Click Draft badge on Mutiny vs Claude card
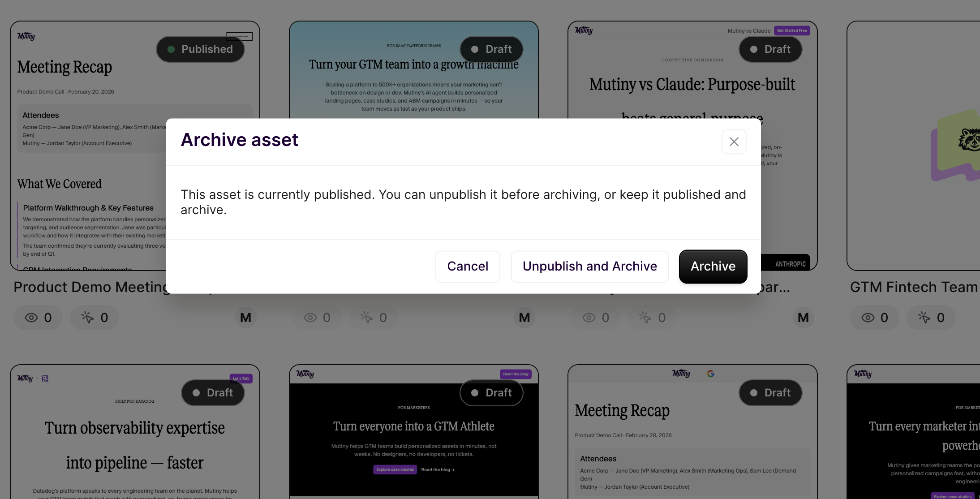The image size is (980, 499). (770, 49)
